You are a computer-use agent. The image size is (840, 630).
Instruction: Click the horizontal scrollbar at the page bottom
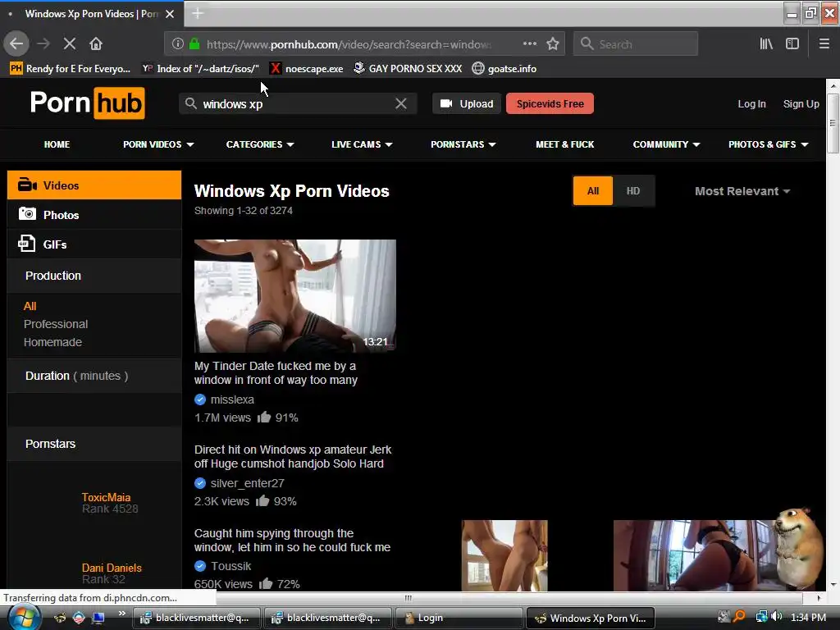tap(409, 597)
